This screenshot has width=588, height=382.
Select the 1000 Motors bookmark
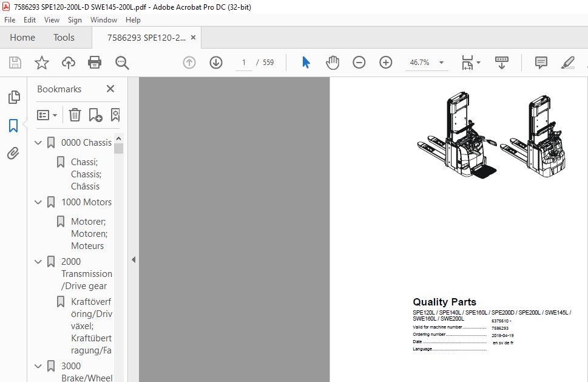point(87,202)
